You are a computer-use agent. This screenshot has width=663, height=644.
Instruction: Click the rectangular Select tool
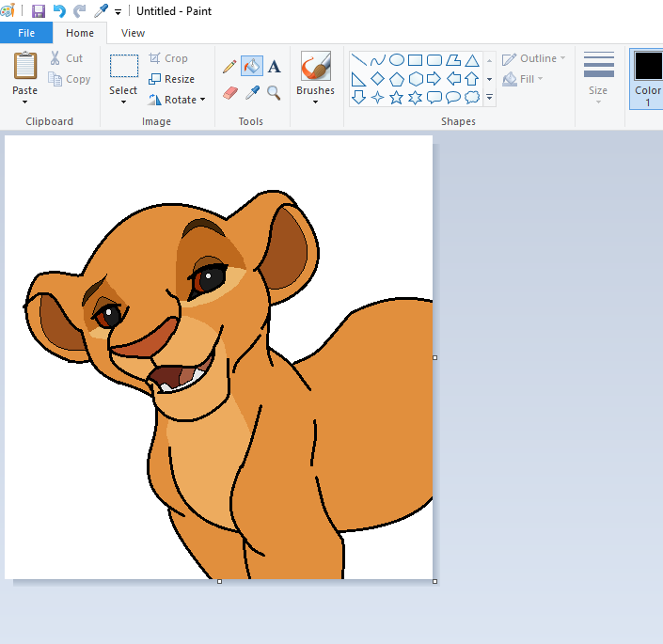coord(124,66)
